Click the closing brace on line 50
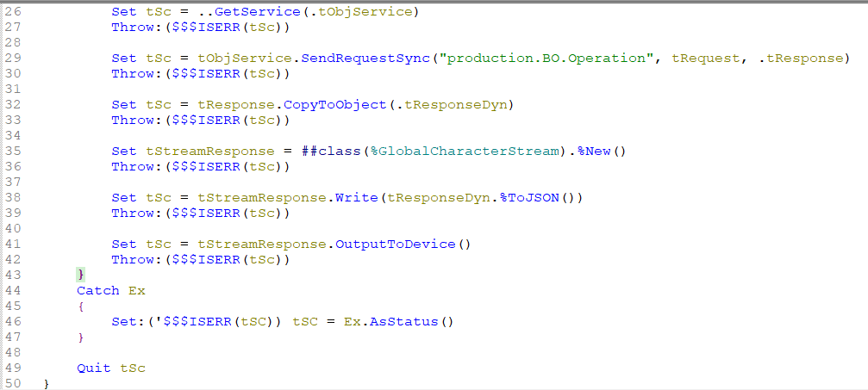Screen dimensions: 868x390 [x=47, y=383]
